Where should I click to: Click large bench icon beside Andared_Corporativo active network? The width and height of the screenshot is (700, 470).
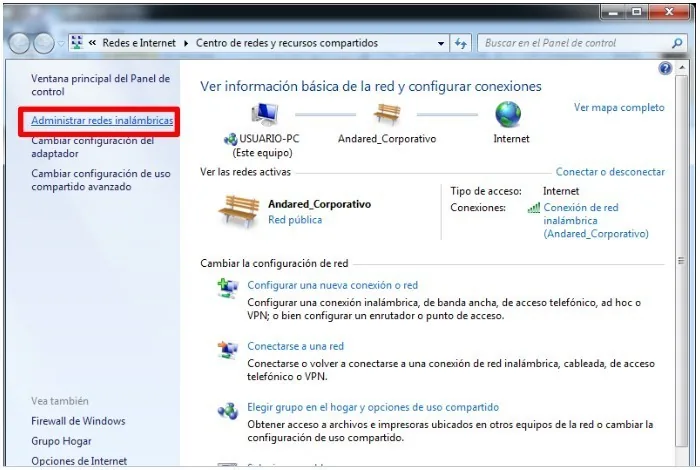click(x=239, y=211)
